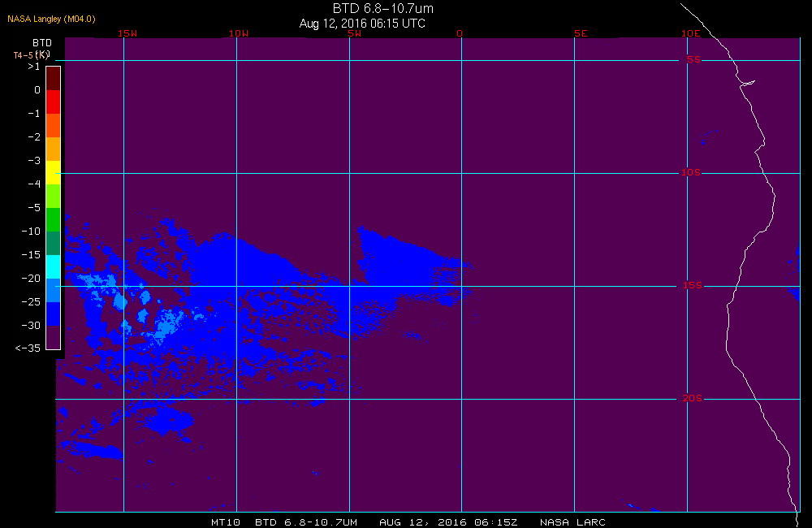Select the yellow swatch in the BTD legend
Image resolution: width=812 pixels, height=528 pixels.
(54, 172)
